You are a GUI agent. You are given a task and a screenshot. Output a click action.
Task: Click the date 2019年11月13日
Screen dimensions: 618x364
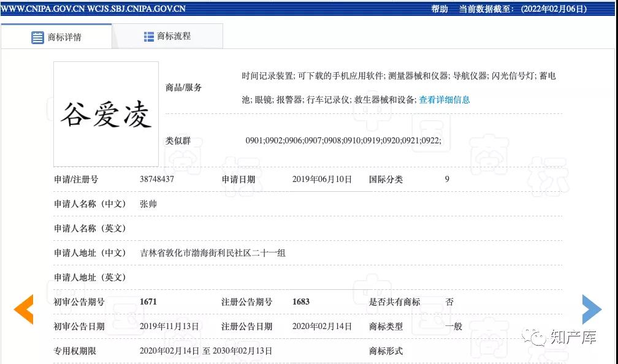click(169, 326)
